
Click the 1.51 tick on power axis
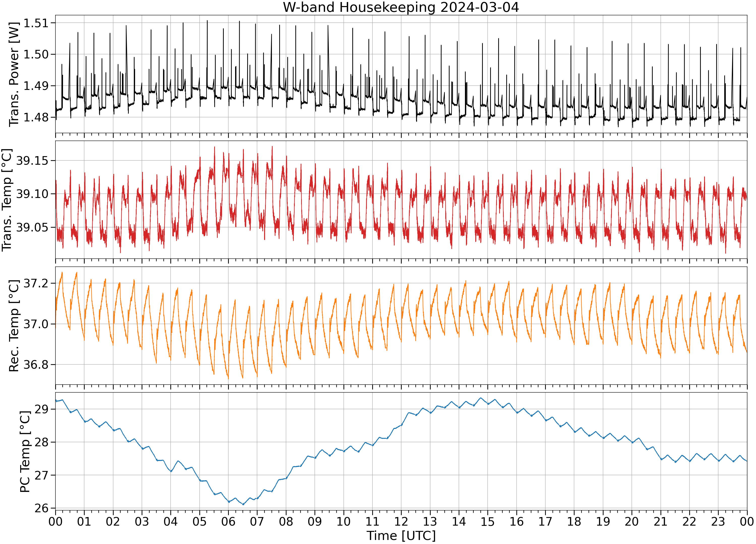pyautogui.click(x=36, y=23)
